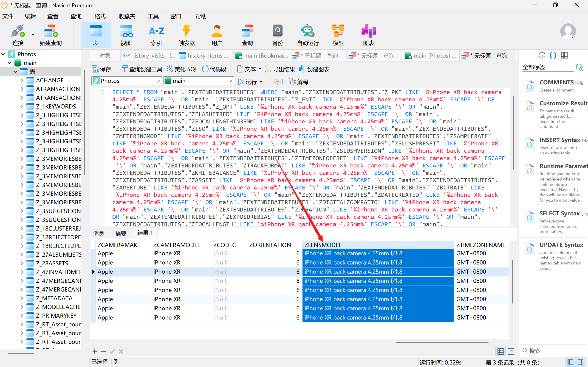Click the Explain (解释) query icon
588x367 pixels.
(x=298, y=82)
